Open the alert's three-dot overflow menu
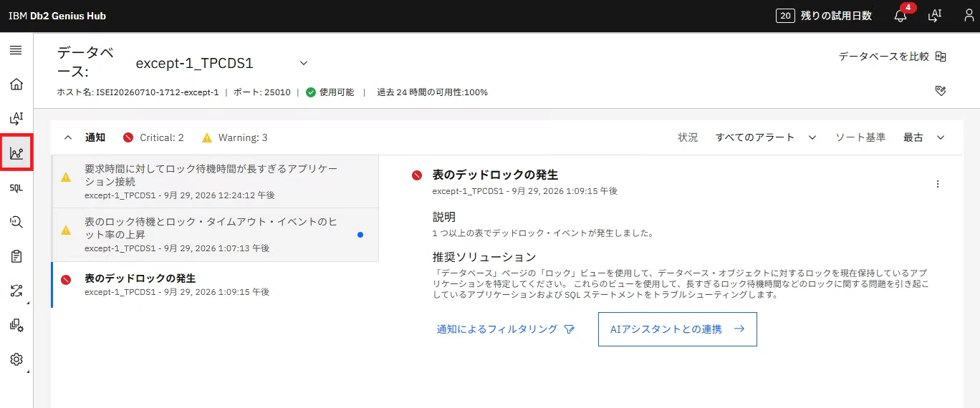The width and height of the screenshot is (980, 408). pos(938,184)
